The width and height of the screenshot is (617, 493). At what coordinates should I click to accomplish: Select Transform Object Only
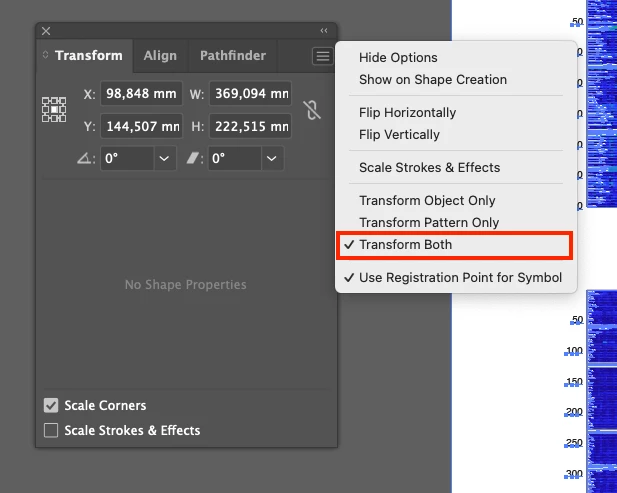(456, 201)
